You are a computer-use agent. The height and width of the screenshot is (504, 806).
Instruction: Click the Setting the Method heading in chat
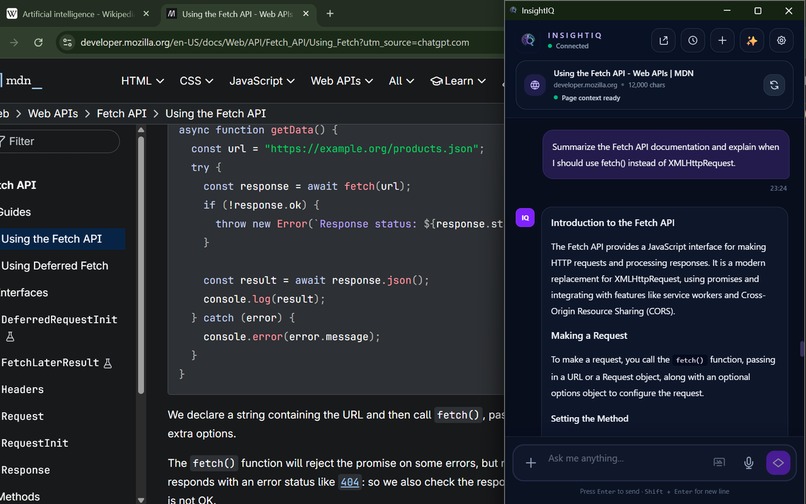click(589, 419)
